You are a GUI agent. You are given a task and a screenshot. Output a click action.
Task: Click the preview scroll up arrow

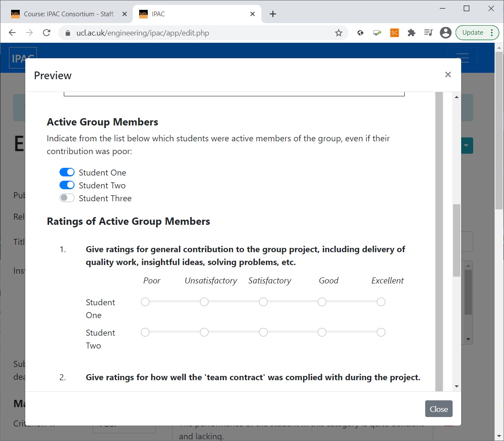(x=456, y=97)
